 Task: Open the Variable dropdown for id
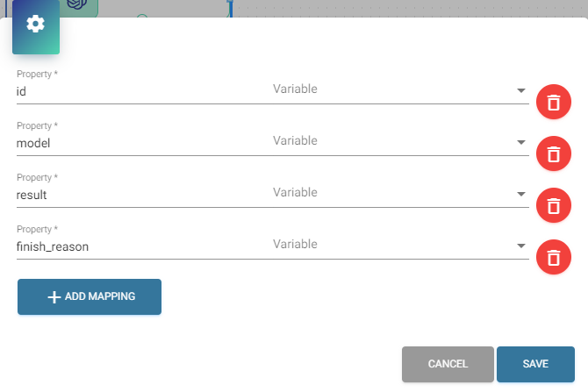[520, 90]
